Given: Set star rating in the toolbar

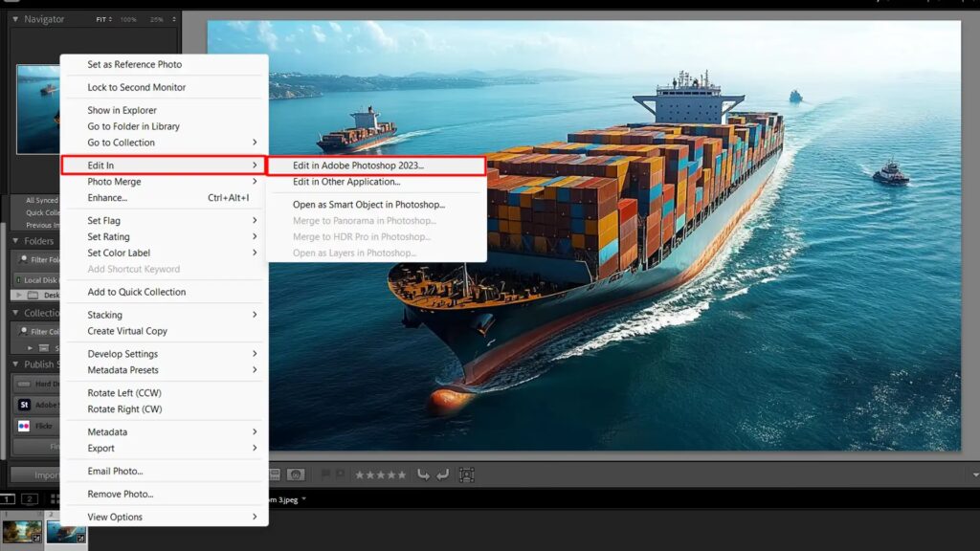Looking at the screenshot, I should [380, 474].
